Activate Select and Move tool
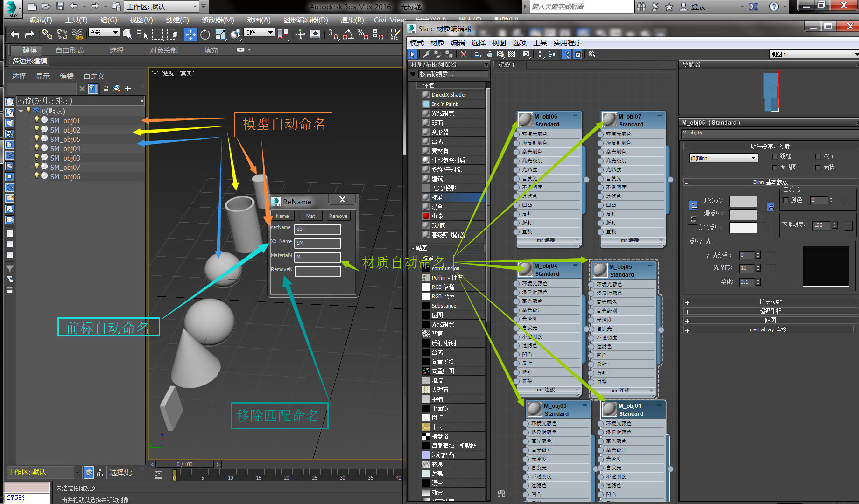The image size is (859, 504). coord(190,34)
